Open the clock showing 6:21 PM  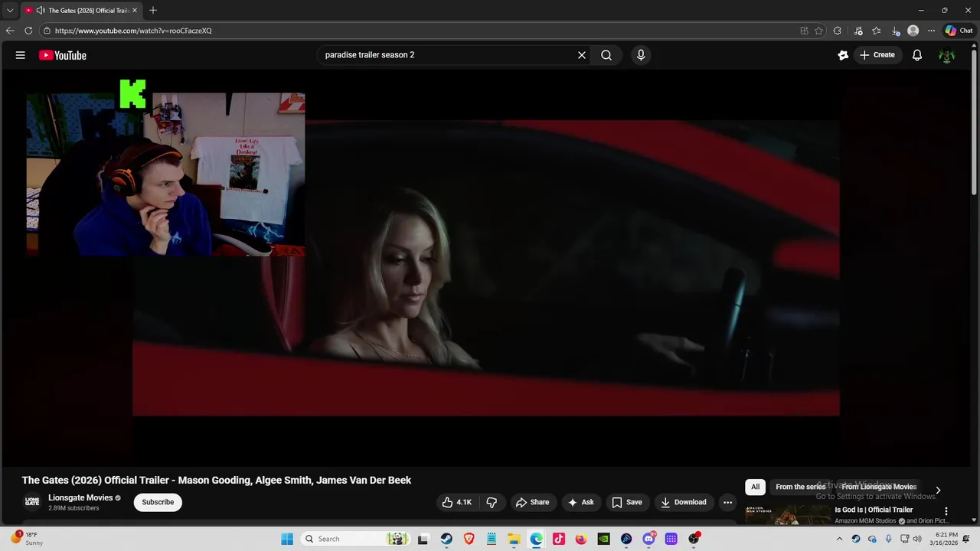(946, 539)
